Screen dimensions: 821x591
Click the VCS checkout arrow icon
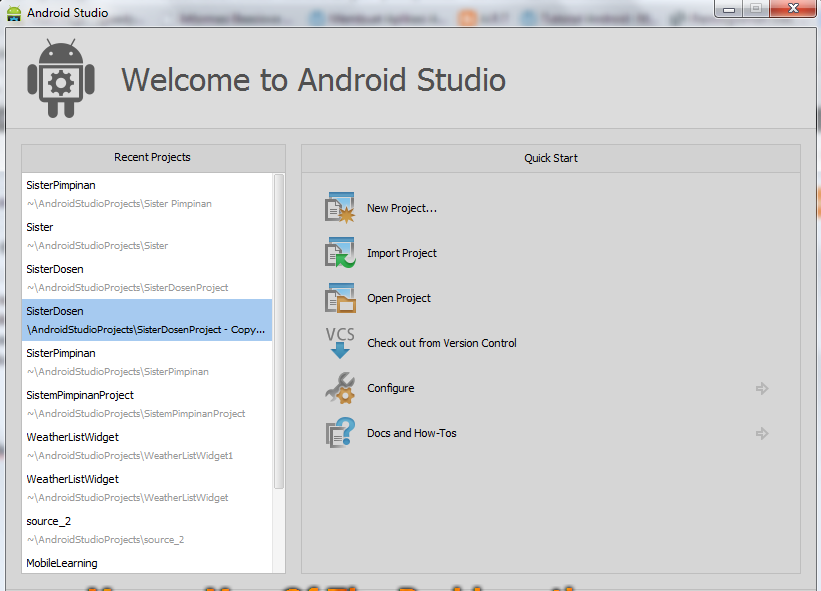[x=340, y=343]
